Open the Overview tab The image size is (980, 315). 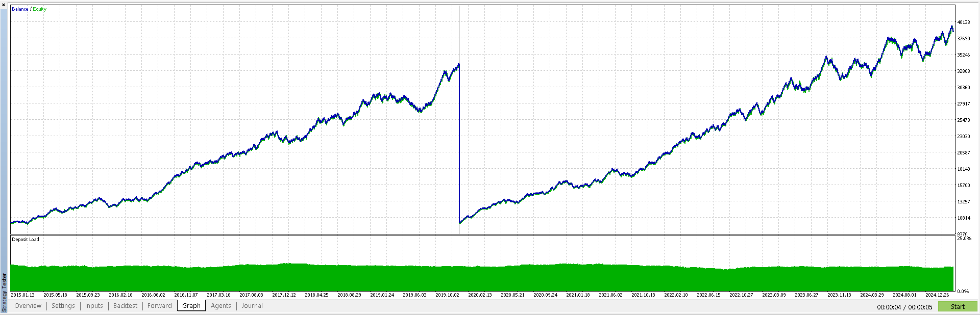[x=28, y=306]
